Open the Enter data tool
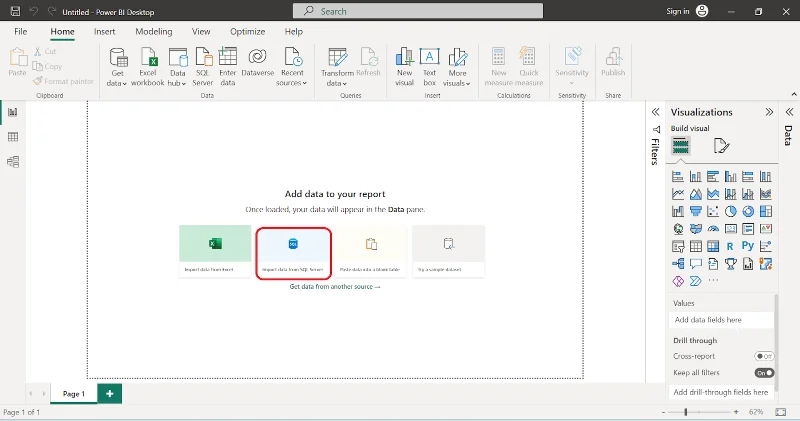The width and height of the screenshot is (800, 421). 228,67
